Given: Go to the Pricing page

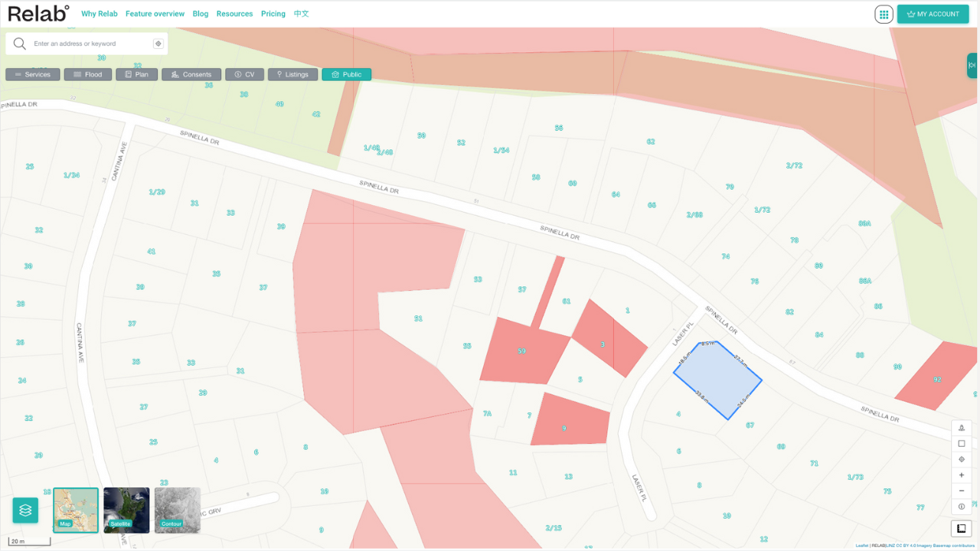Looking at the screenshot, I should (x=273, y=14).
